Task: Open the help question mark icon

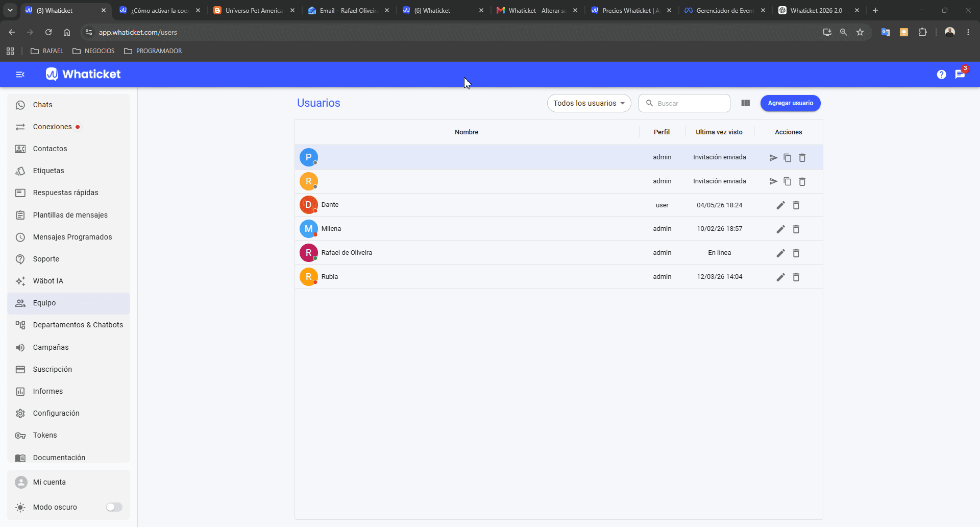Action: coord(942,75)
